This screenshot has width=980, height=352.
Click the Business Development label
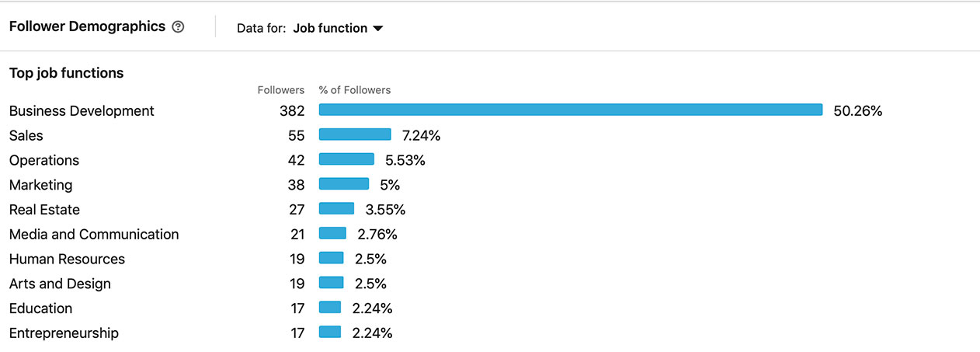(x=82, y=111)
